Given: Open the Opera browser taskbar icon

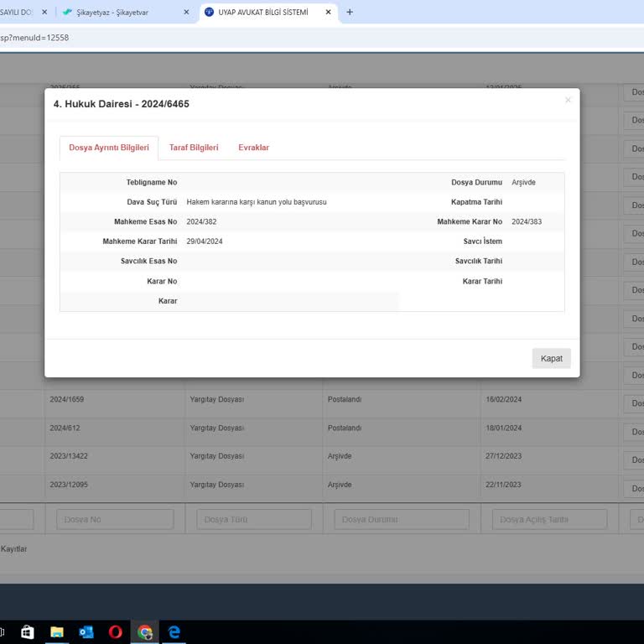Looking at the screenshot, I should 116,631.
